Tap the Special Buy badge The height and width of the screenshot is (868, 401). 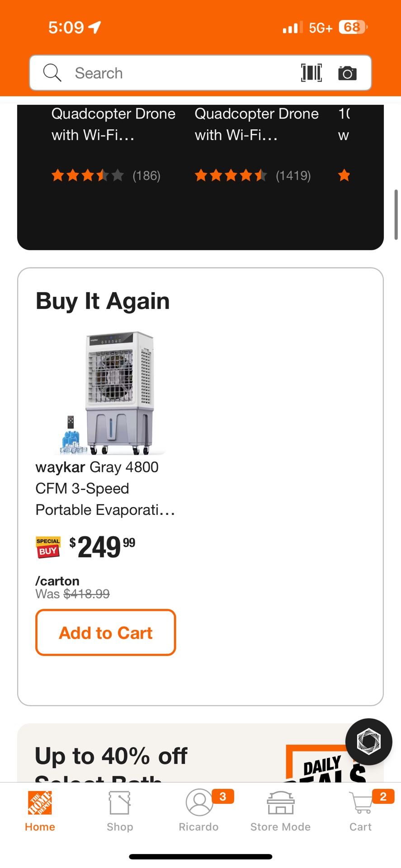point(48,547)
